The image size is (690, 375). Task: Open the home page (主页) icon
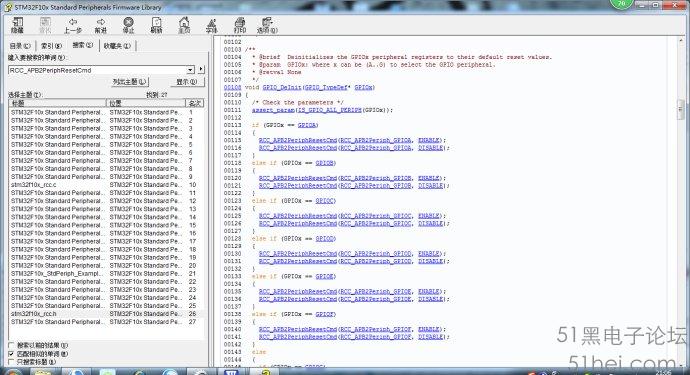(x=184, y=25)
